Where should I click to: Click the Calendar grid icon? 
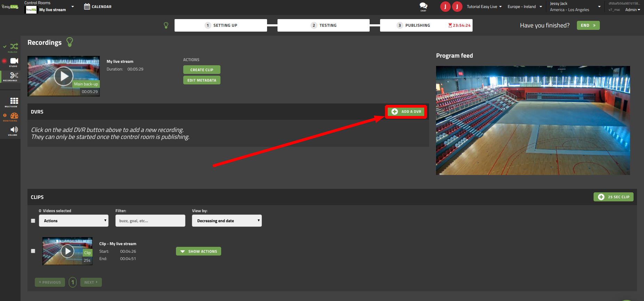click(87, 6)
